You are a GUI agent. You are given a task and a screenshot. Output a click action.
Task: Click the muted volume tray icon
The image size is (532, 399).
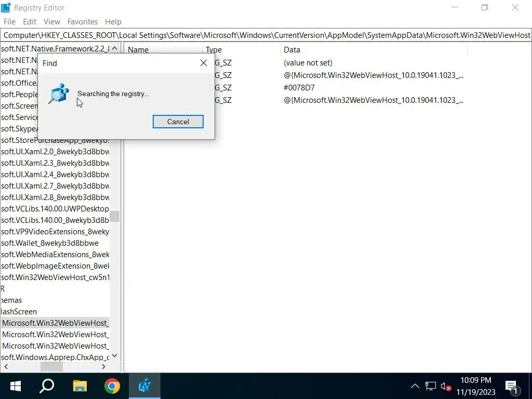(446, 386)
